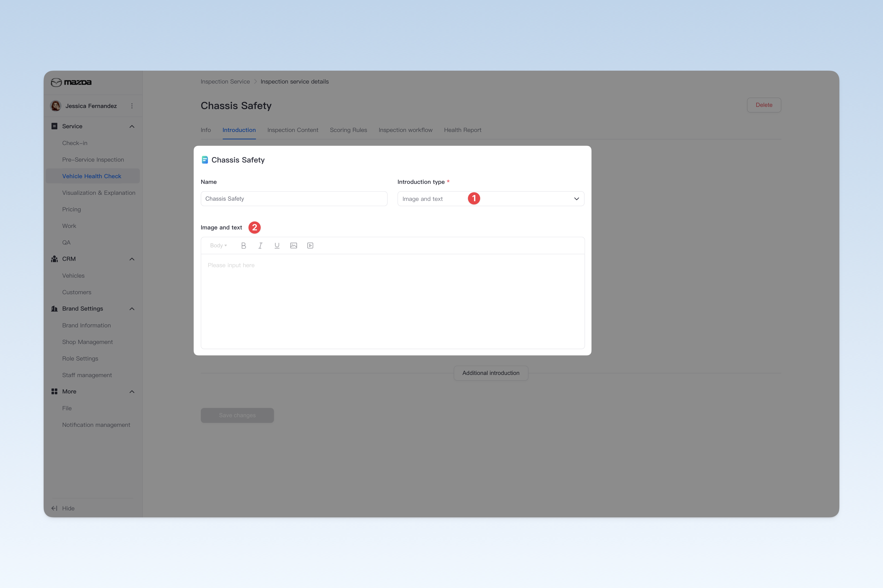Click the Name input field
This screenshot has height=588, width=883.
pos(294,199)
